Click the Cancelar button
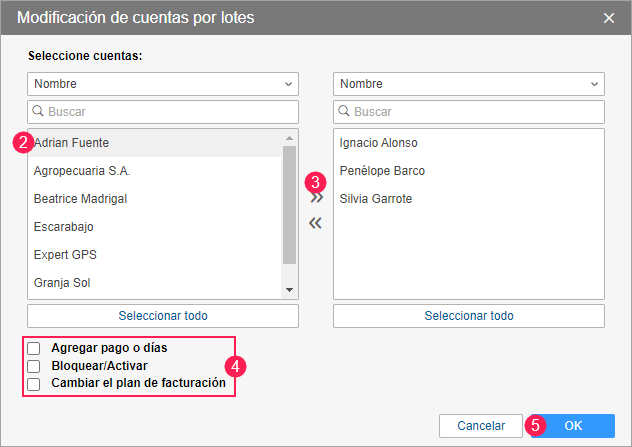The width and height of the screenshot is (632, 447). click(x=481, y=425)
